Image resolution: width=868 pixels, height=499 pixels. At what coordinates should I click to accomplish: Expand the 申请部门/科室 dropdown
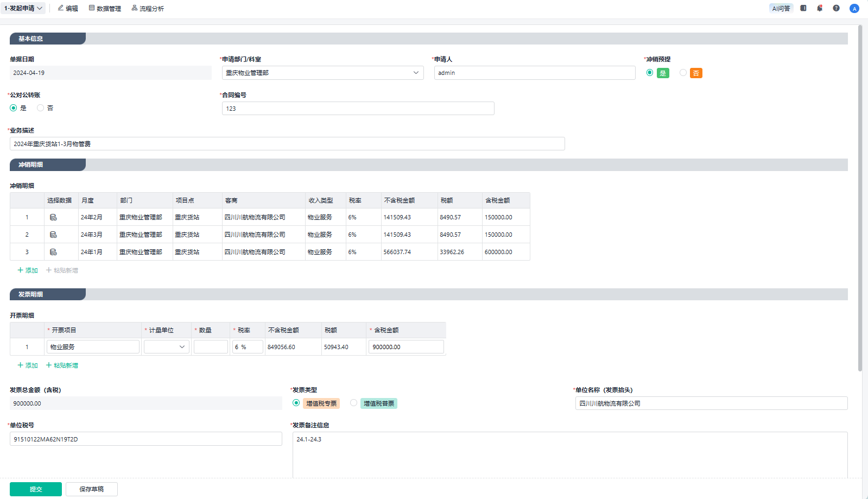coord(416,73)
